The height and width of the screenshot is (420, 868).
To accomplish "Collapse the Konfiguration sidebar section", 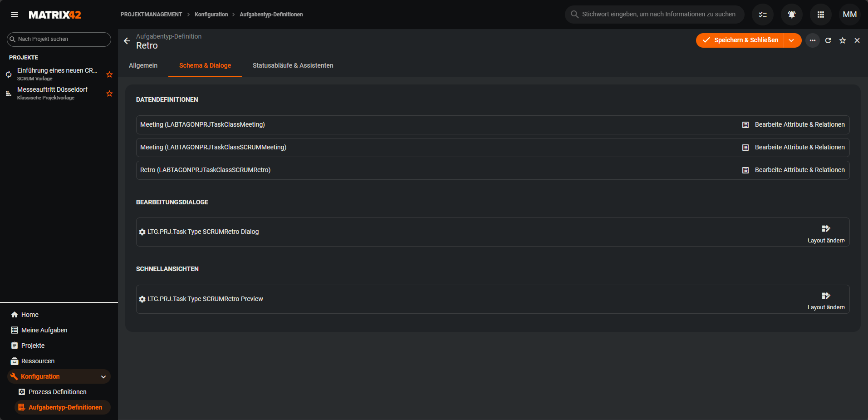I will click(x=103, y=376).
